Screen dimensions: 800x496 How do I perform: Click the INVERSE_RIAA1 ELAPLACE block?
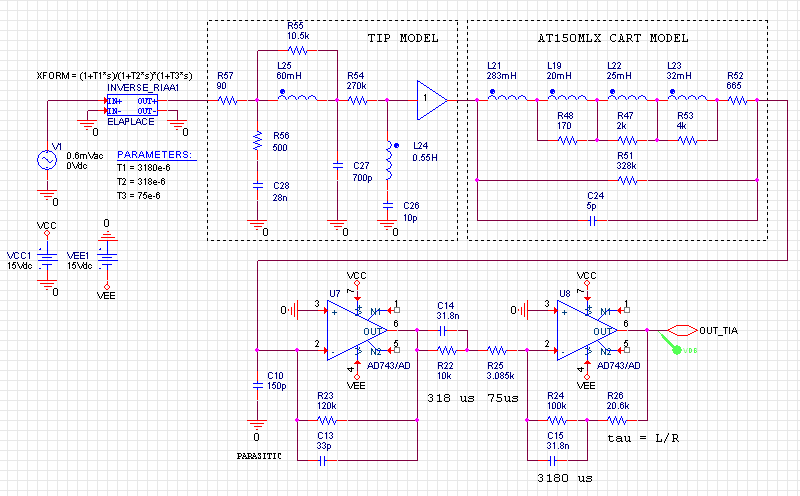tap(132, 105)
